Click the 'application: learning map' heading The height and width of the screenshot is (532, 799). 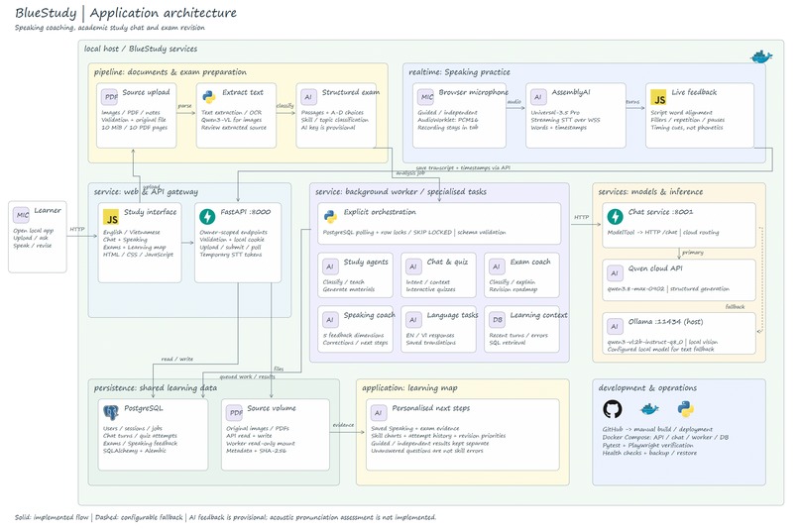[409, 388]
